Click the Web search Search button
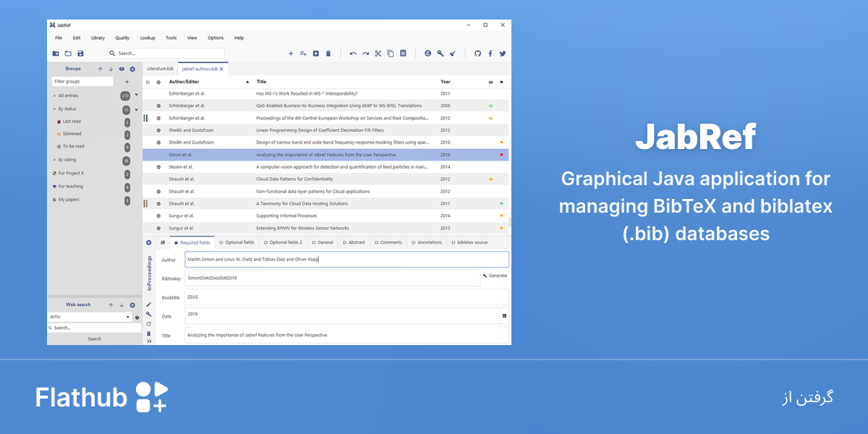 click(95, 339)
